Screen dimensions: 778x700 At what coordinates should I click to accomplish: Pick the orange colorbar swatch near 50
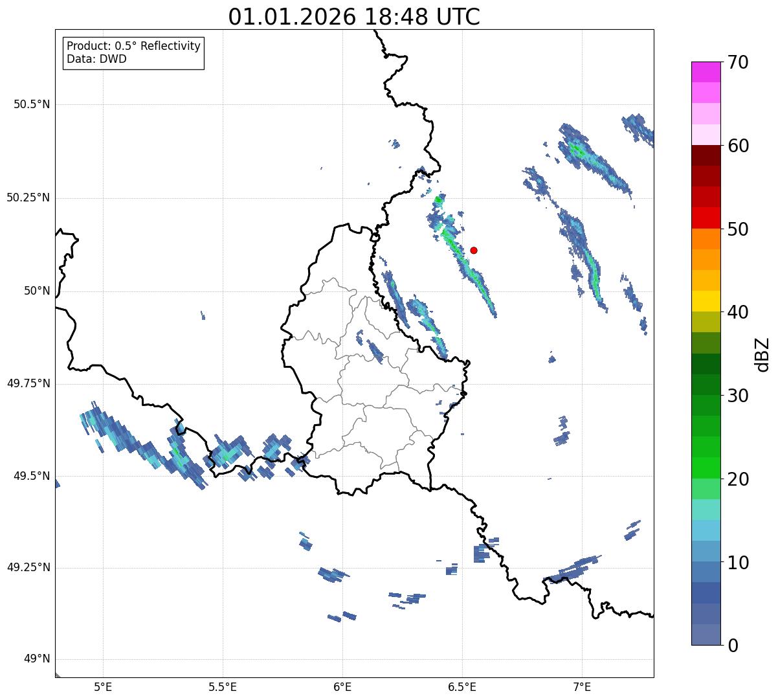click(x=706, y=239)
